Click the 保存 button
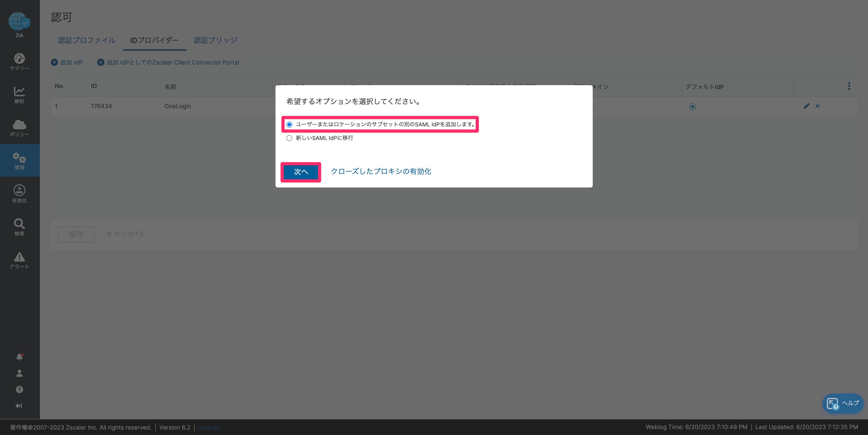This screenshot has width=868, height=435. [76, 234]
